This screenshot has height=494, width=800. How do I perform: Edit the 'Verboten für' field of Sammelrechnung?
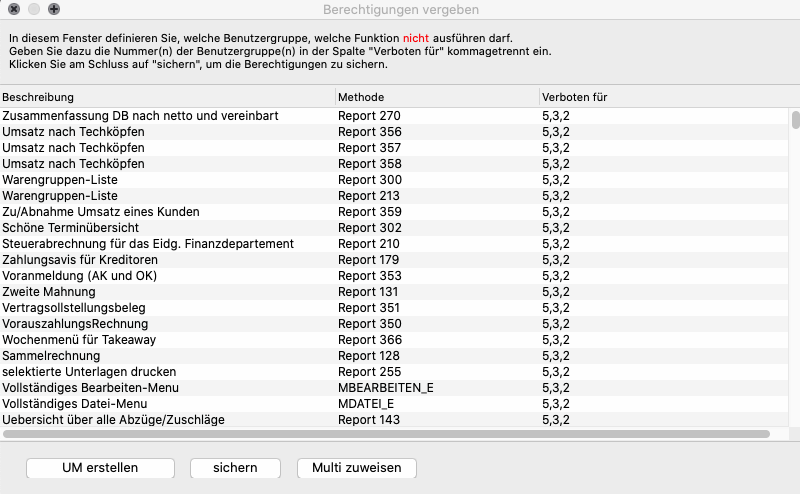pyautogui.click(x=556, y=356)
